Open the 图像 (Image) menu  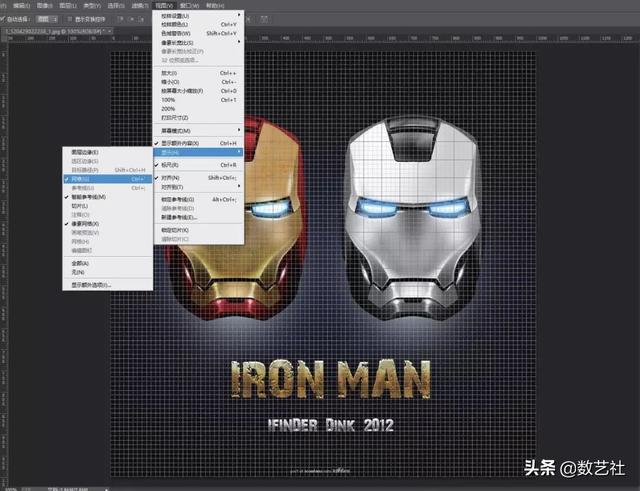click(44, 5)
